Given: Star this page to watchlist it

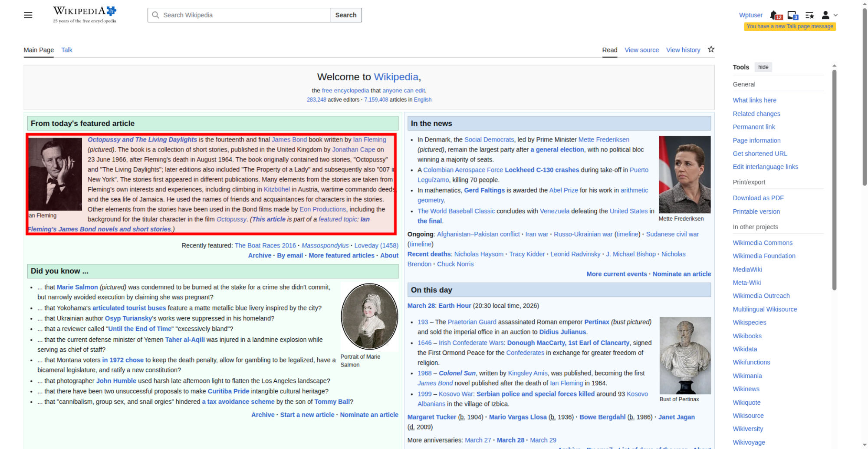Looking at the screenshot, I should pyautogui.click(x=711, y=50).
